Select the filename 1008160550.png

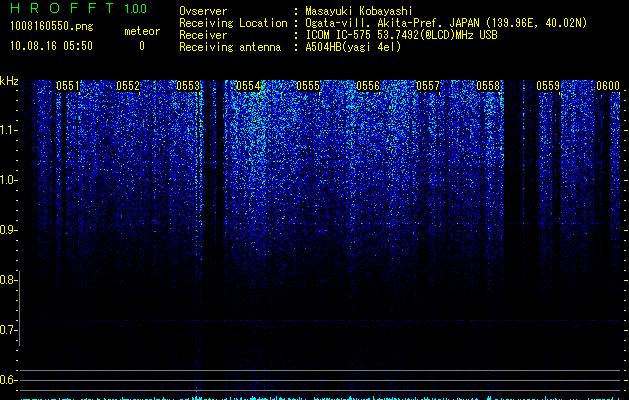pyautogui.click(x=52, y=26)
